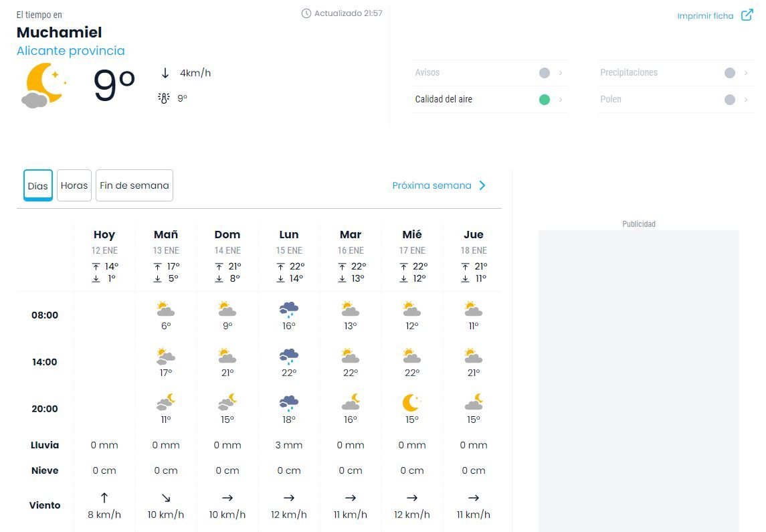Click Lun 14:00 rain icon
This screenshot has width=766, height=532.
(x=289, y=357)
